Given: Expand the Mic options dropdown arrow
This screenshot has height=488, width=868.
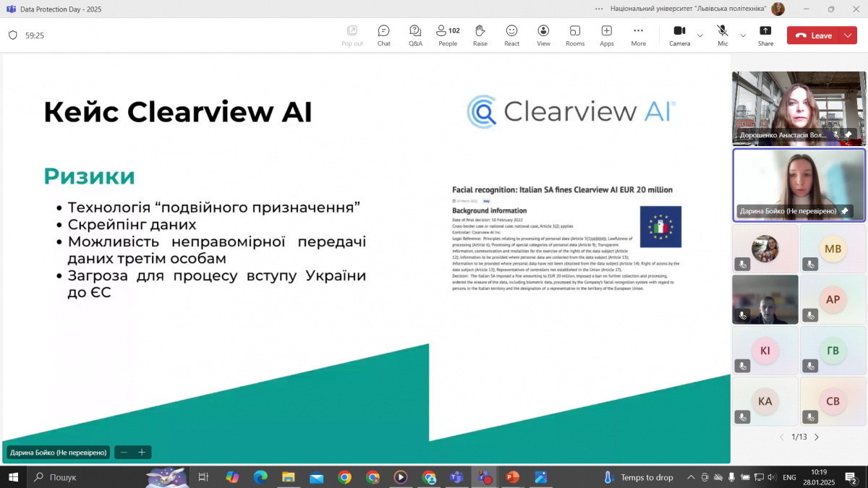Looking at the screenshot, I should (743, 35).
